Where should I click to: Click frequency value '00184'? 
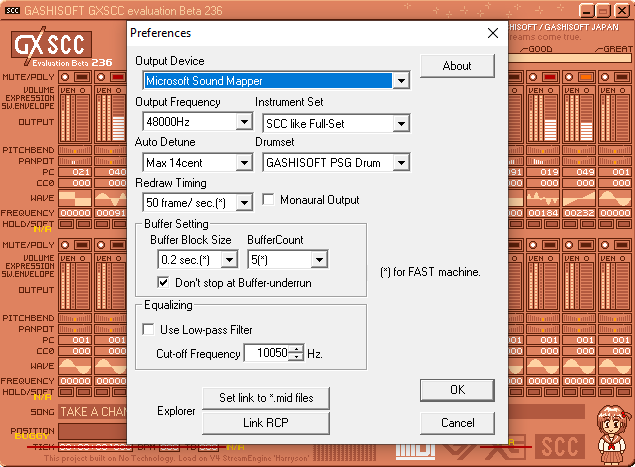point(543,213)
